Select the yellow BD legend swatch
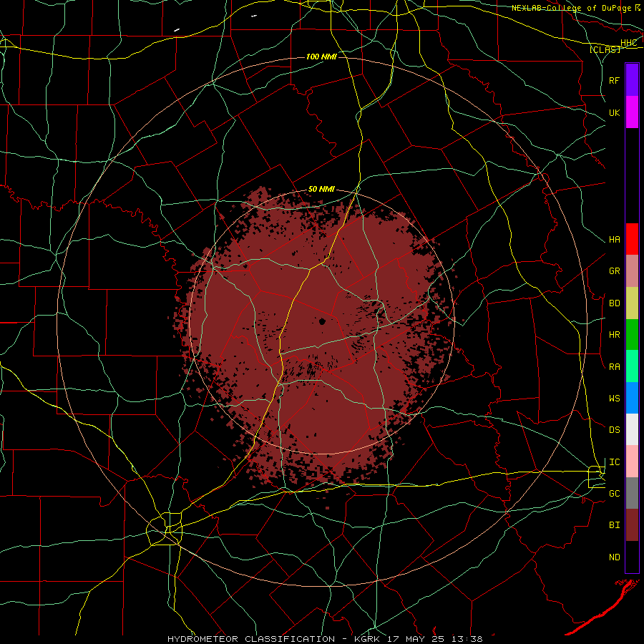Image resolution: width=644 pixels, height=644 pixels. pyautogui.click(x=632, y=303)
